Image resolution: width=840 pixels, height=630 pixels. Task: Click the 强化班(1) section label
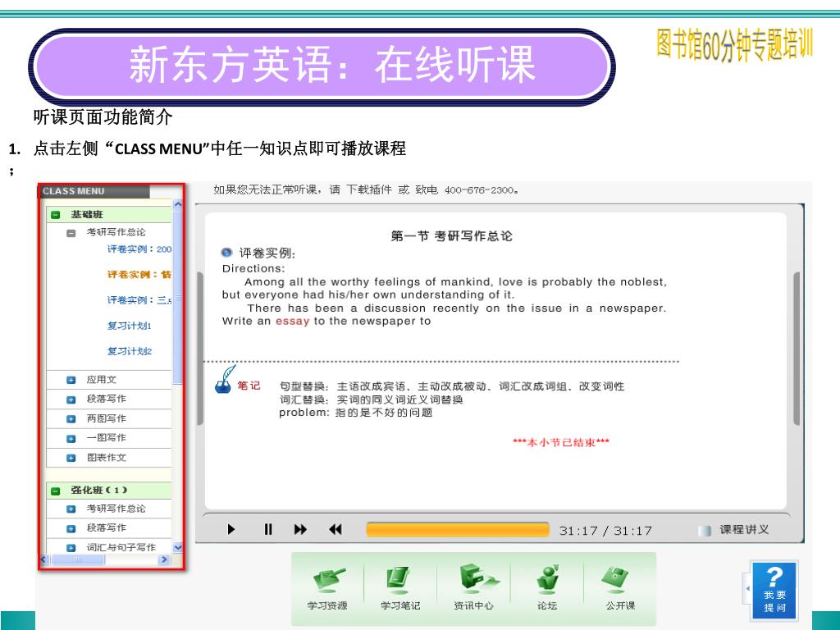(x=99, y=491)
